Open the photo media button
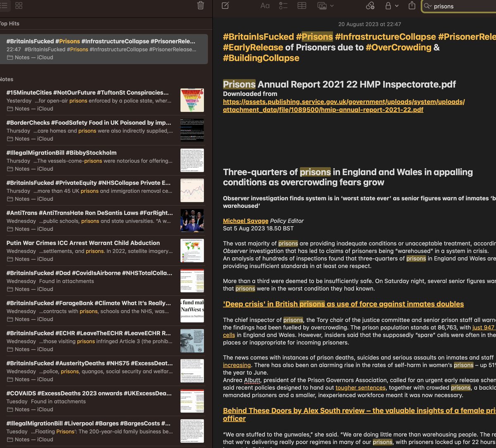Viewport: 496px width, 448px height. (322, 6)
